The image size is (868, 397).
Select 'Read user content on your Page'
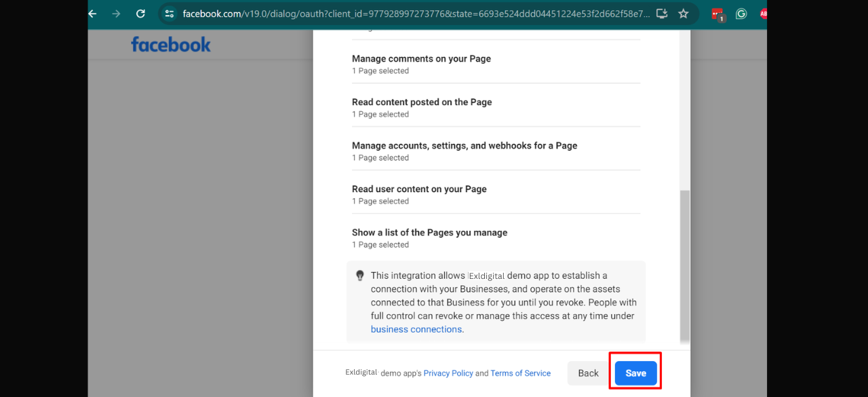tap(496, 194)
